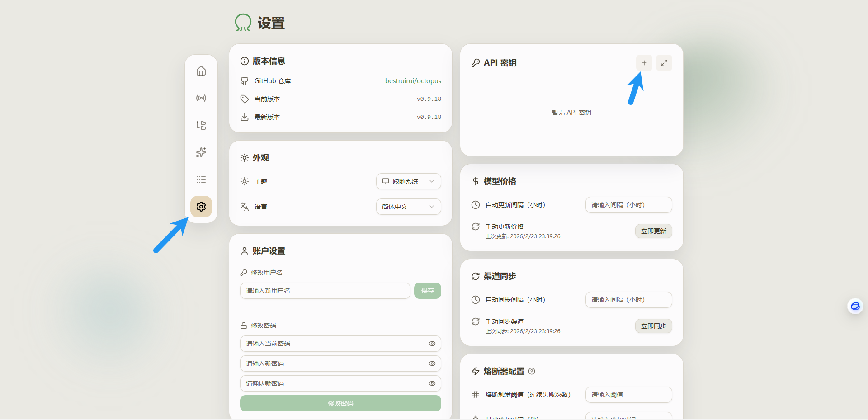
Task: Open the models sparkle icon in sidebar
Action: (201, 152)
